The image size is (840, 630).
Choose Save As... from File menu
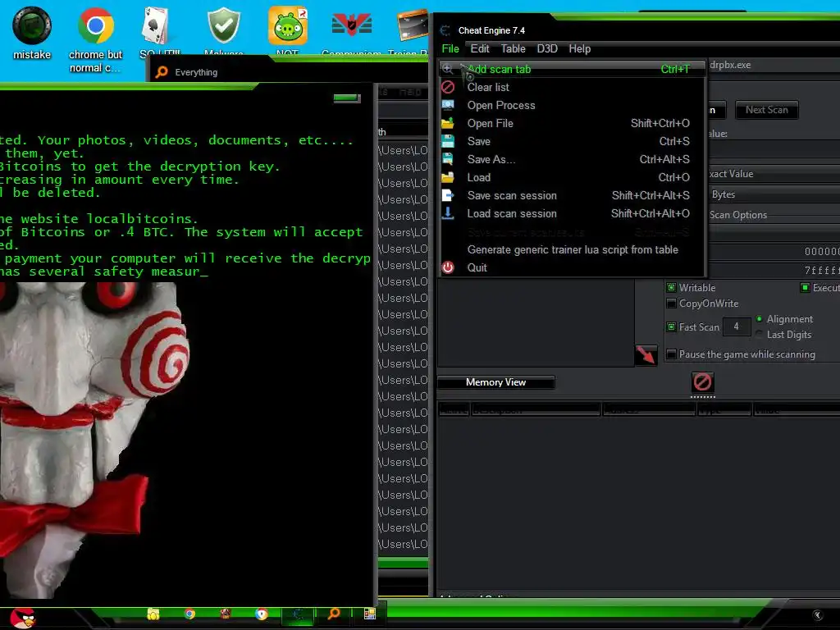tap(572, 160)
